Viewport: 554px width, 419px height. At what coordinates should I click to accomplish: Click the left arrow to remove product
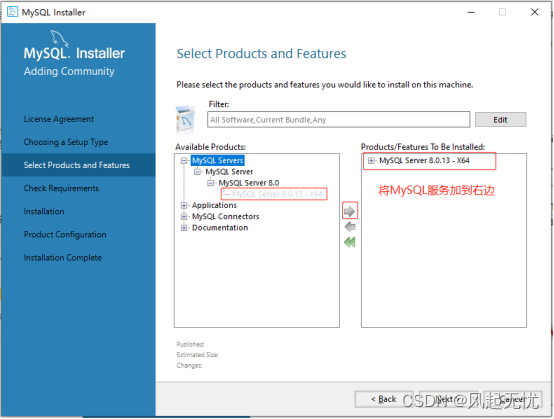[x=350, y=227]
